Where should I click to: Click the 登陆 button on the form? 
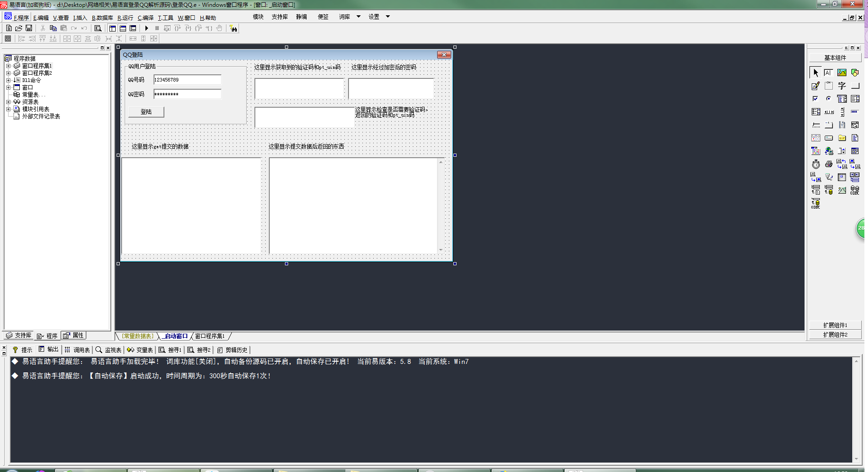tap(146, 112)
